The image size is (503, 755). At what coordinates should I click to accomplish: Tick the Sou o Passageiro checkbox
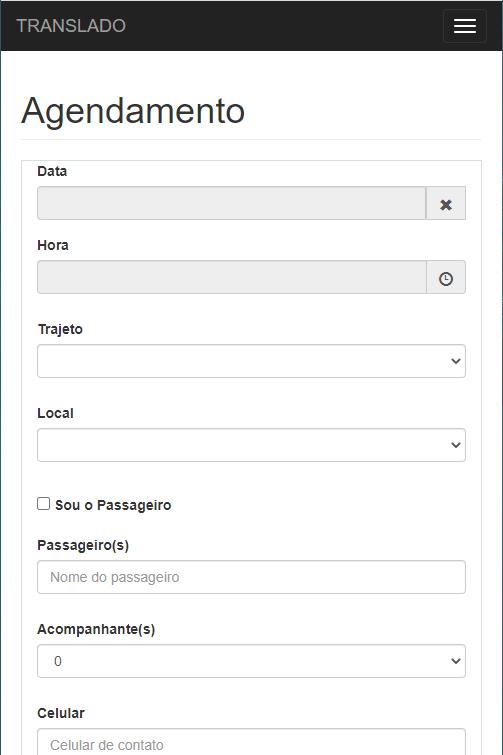pyautogui.click(x=43, y=504)
